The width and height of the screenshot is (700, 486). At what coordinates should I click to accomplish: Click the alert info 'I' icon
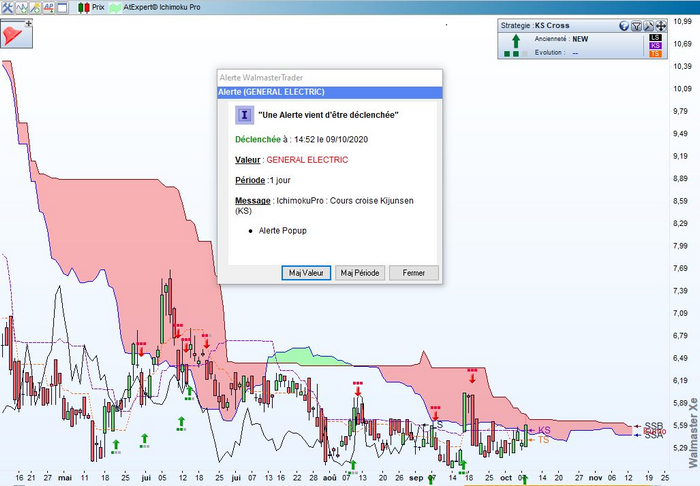(244, 115)
